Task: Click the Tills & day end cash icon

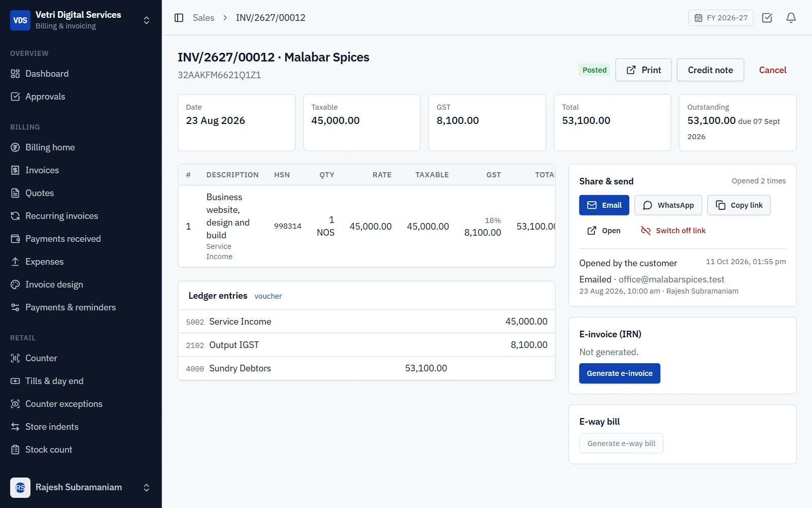Action: pos(15,381)
